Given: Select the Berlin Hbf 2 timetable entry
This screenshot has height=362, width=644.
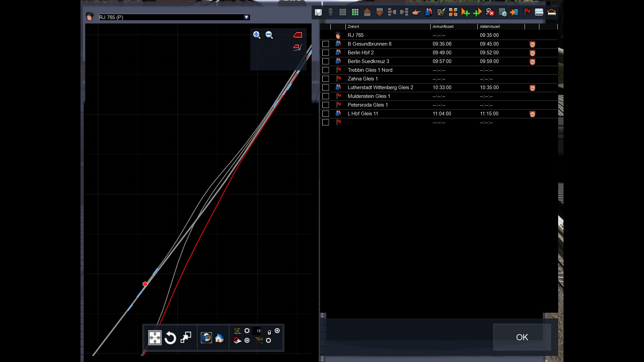Looking at the screenshot, I should [x=361, y=53].
